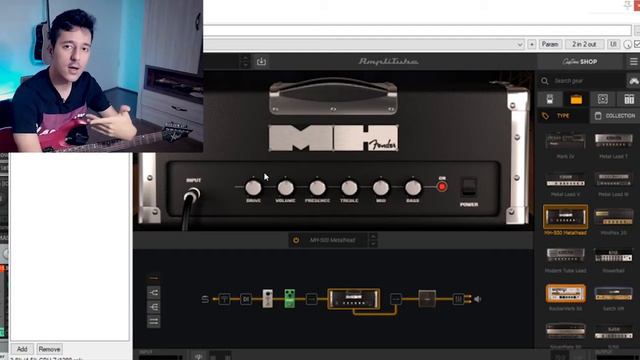The image size is (640, 360).
Task: Click the preset up/down stepper in AmpliTube header
Action: pyautogui.click(x=244, y=61)
